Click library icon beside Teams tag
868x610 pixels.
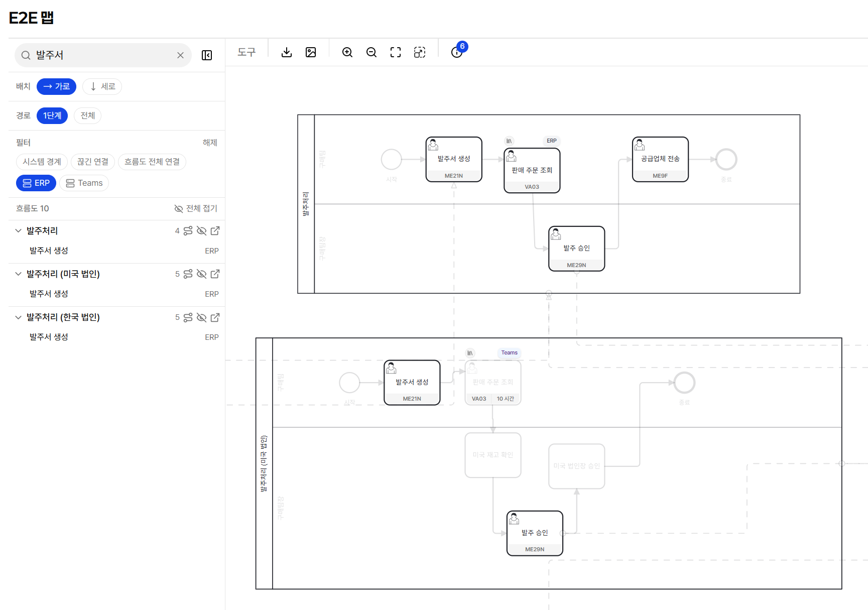[470, 353]
